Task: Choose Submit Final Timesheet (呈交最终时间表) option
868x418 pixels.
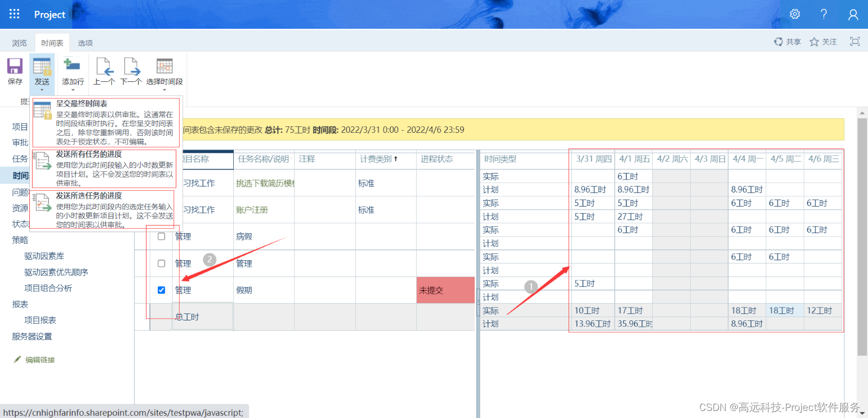Action: pyautogui.click(x=106, y=122)
